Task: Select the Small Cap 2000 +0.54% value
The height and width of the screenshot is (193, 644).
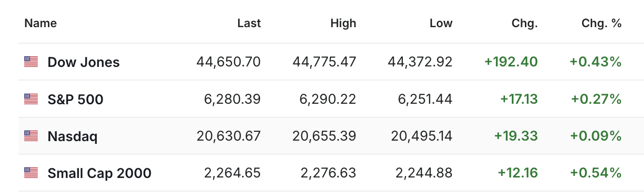Action: tap(596, 173)
